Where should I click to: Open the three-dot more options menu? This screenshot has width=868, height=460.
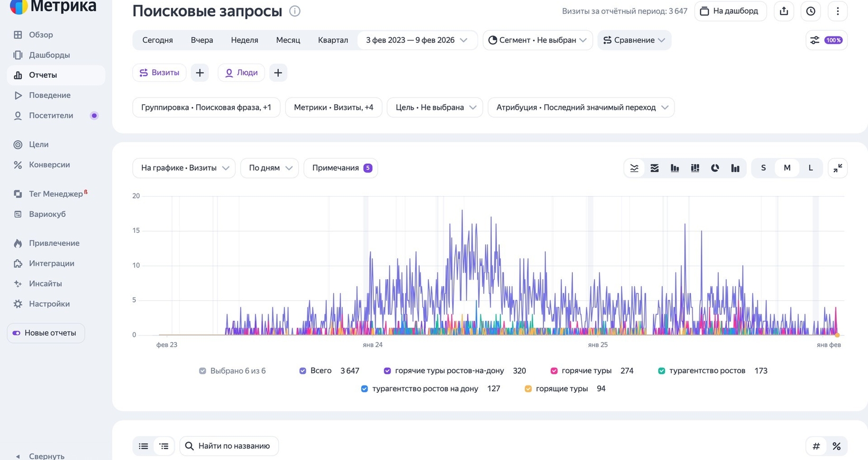click(837, 11)
